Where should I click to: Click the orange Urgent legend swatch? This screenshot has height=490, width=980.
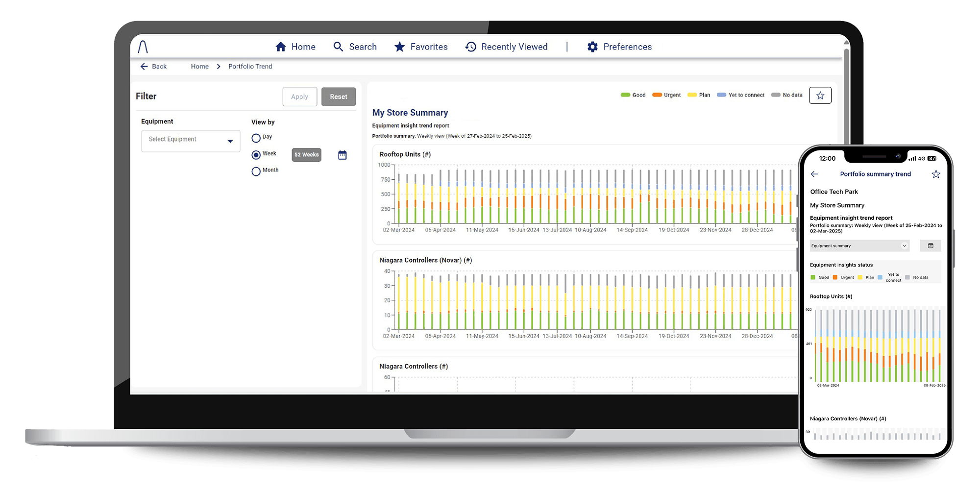click(x=657, y=95)
